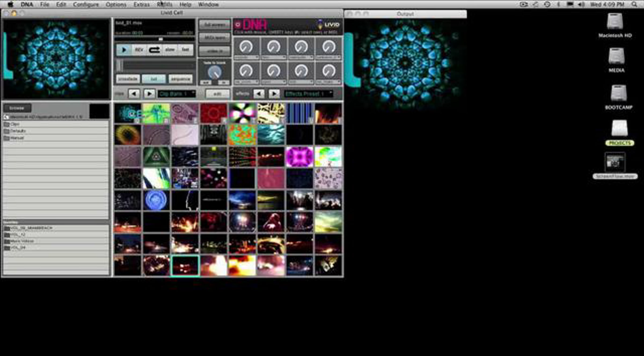The image size is (644, 356).
Task: Click the Browse button
Action: tap(17, 108)
